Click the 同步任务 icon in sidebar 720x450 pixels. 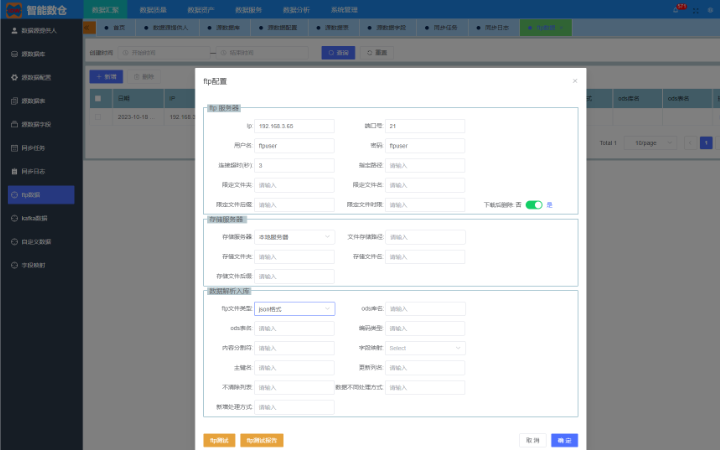click(x=14, y=148)
